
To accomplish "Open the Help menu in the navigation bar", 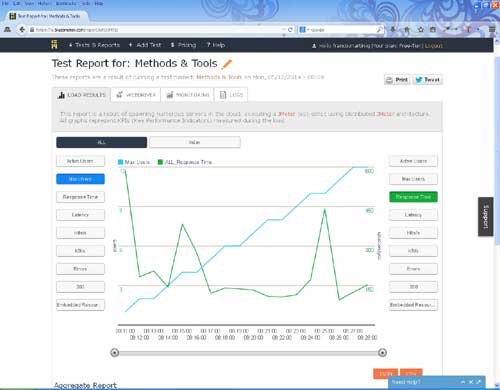I will 216,45.
